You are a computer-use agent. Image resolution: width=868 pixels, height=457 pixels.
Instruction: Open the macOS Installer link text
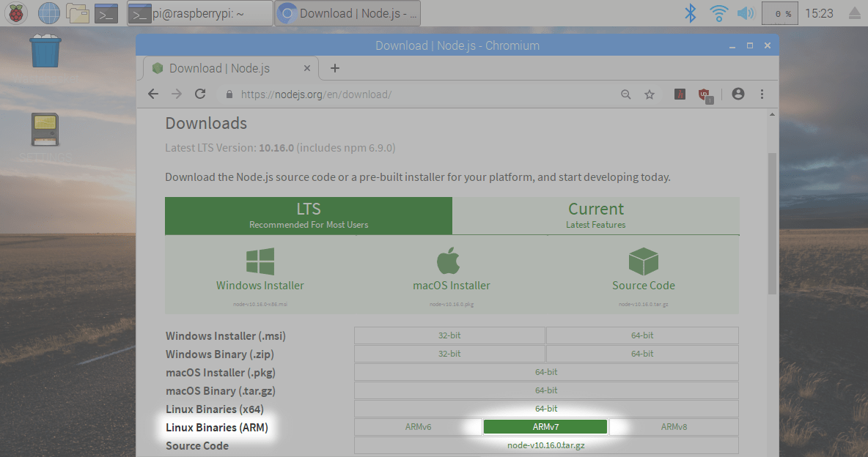[x=451, y=286]
